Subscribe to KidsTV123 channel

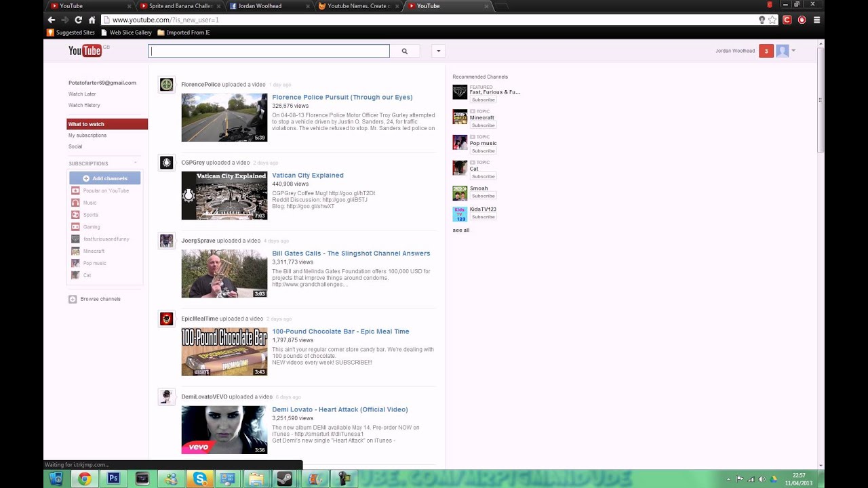[x=484, y=217]
